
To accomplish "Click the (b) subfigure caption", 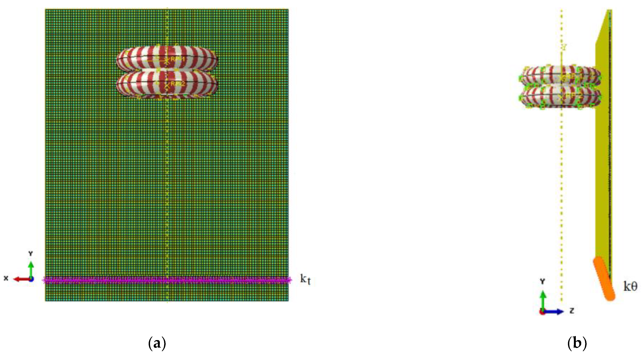I will click(577, 344).
